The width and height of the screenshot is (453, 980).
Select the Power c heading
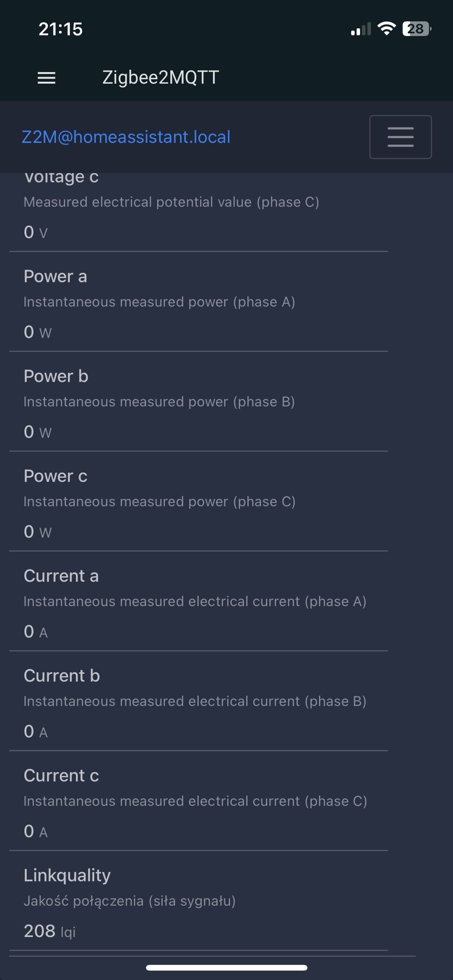click(56, 476)
